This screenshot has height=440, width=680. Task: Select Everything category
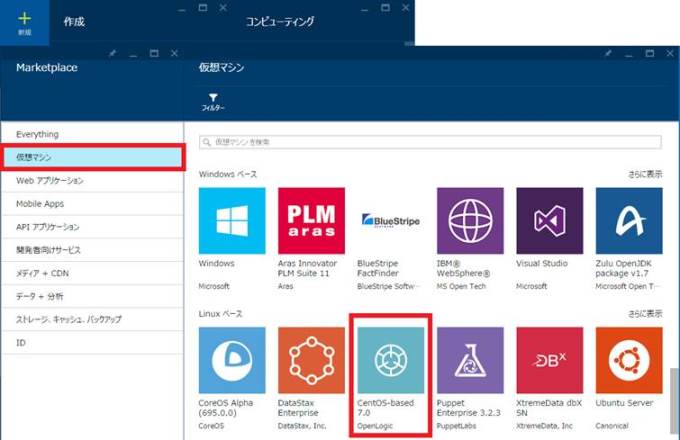pyautogui.click(x=92, y=134)
